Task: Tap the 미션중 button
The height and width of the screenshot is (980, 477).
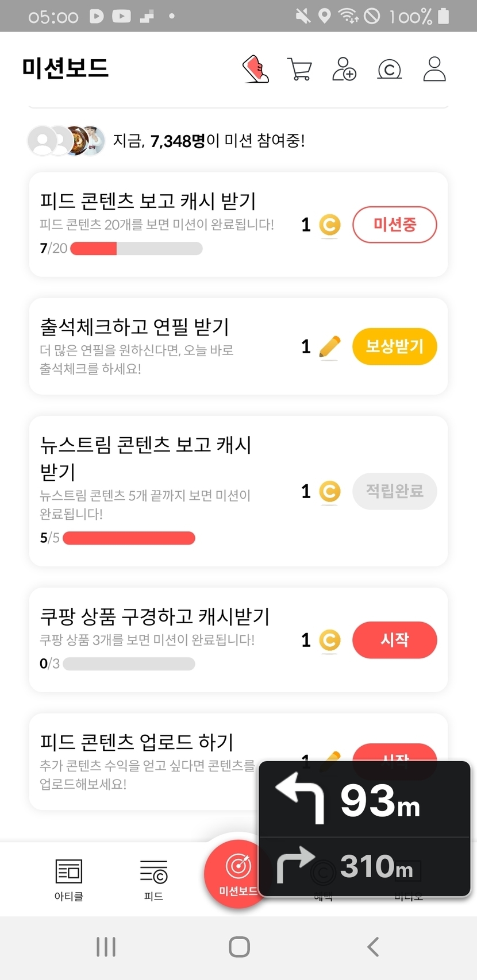Action: coord(394,225)
